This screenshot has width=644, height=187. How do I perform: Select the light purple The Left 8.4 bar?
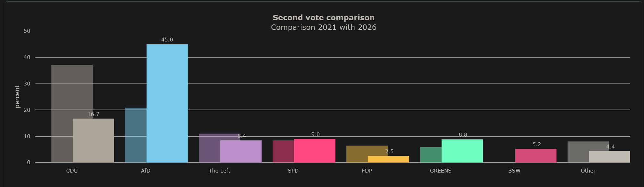pos(241,151)
